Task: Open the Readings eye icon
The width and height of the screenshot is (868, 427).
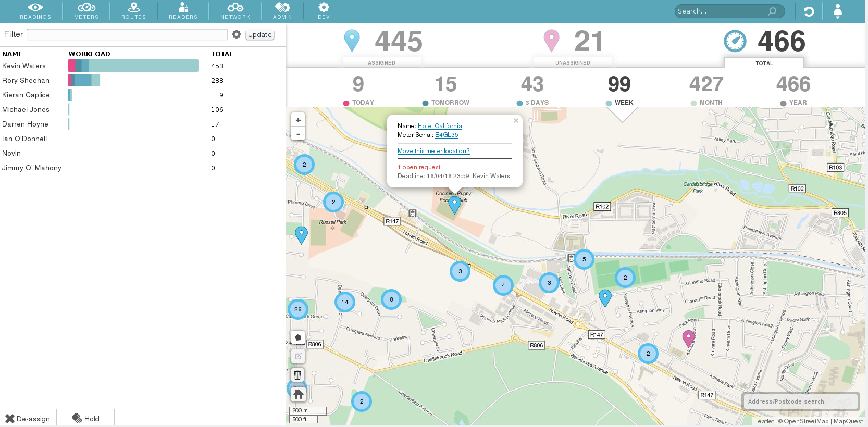Action: coord(35,8)
